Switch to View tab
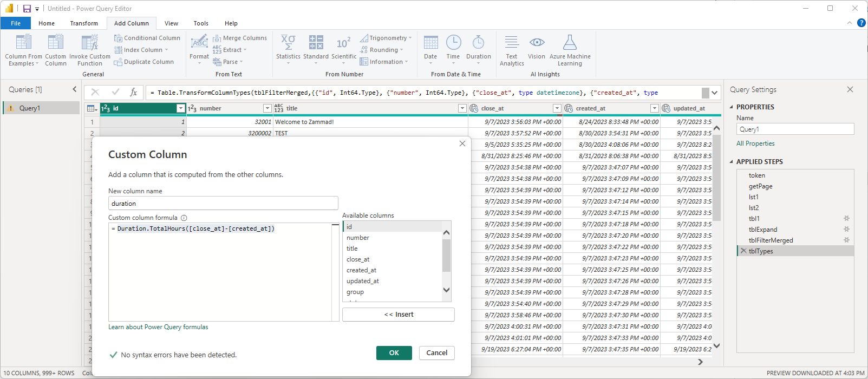The width and height of the screenshot is (868, 379). [x=172, y=23]
